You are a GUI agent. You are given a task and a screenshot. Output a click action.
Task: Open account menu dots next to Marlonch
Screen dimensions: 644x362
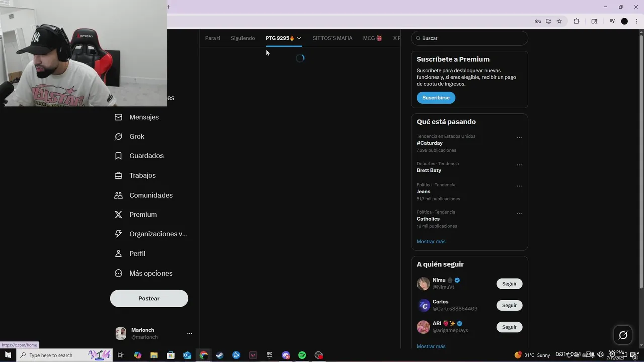pos(190,333)
